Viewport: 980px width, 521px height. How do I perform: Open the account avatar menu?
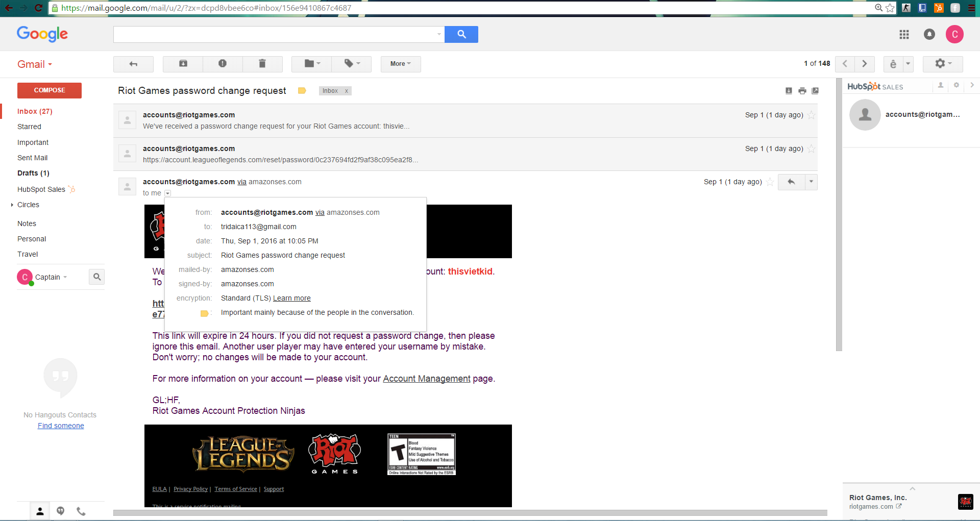(x=954, y=34)
